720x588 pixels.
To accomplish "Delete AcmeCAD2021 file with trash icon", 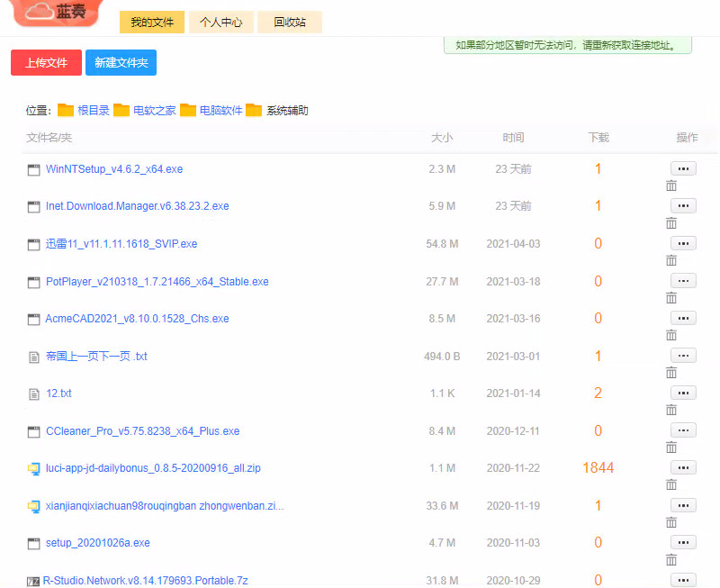I will [x=671, y=335].
